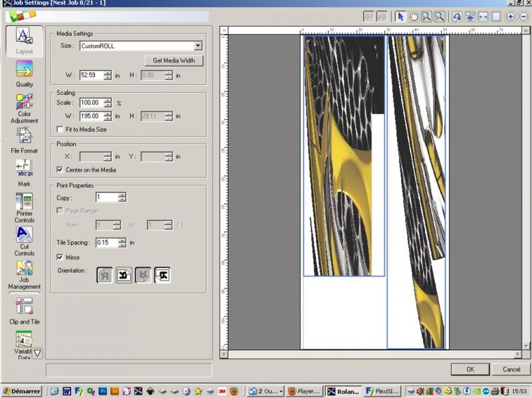
Task: Open the Variable Data panel
Action: [x=24, y=345]
